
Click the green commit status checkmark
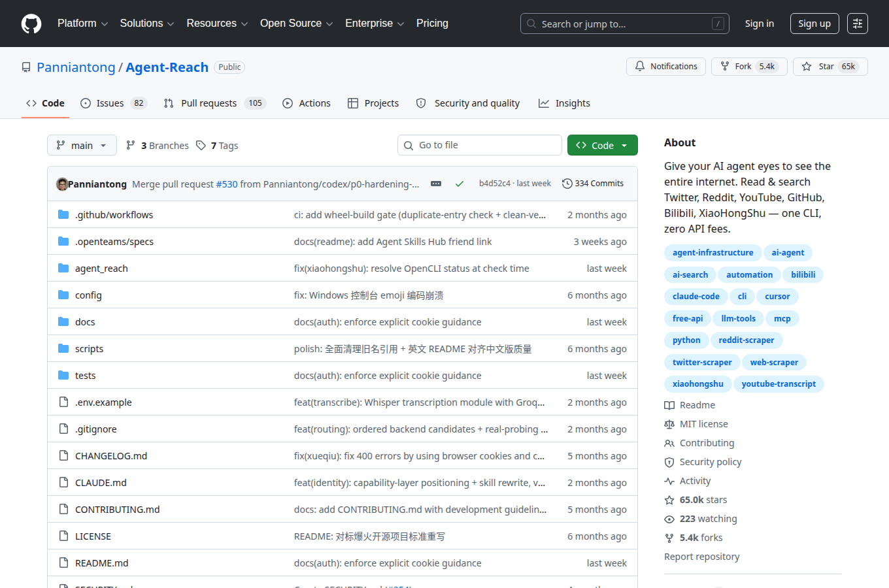tap(460, 184)
